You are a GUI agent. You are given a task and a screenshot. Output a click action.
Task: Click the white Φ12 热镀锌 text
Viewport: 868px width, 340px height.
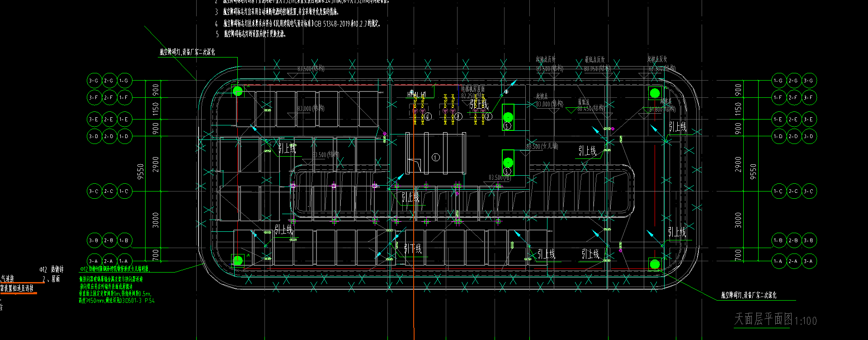point(52,269)
